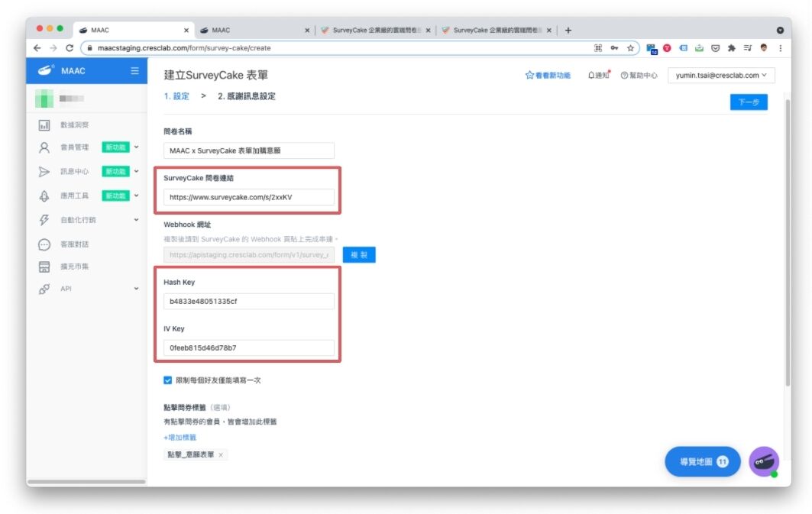Switch to the leftmost SurveyCake browser tab
The height and width of the screenshot is (514, 812).
tap(375, 31)
